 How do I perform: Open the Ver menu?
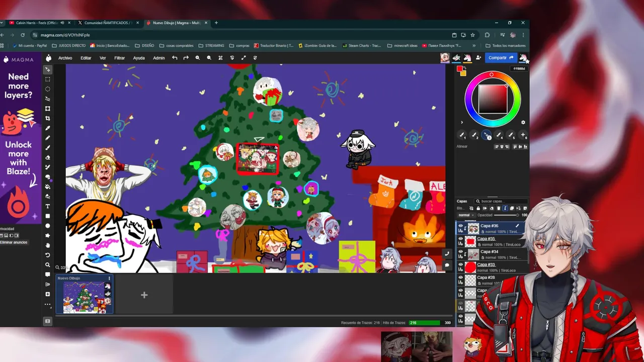pyautogui.click(x=103, y=58)
